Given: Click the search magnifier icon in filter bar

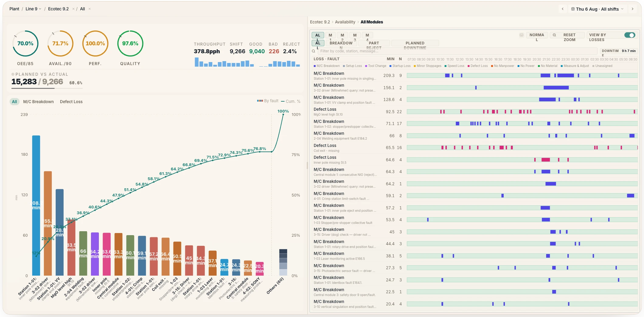Looking at the screenshot, I should pyautogui.click(x=313, y=51).
